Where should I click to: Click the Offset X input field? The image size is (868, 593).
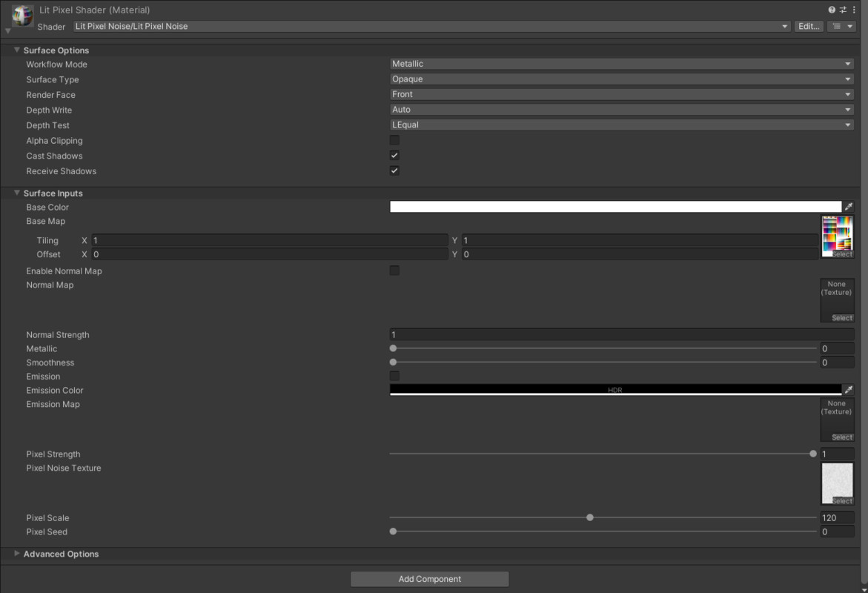click(270, 254)
